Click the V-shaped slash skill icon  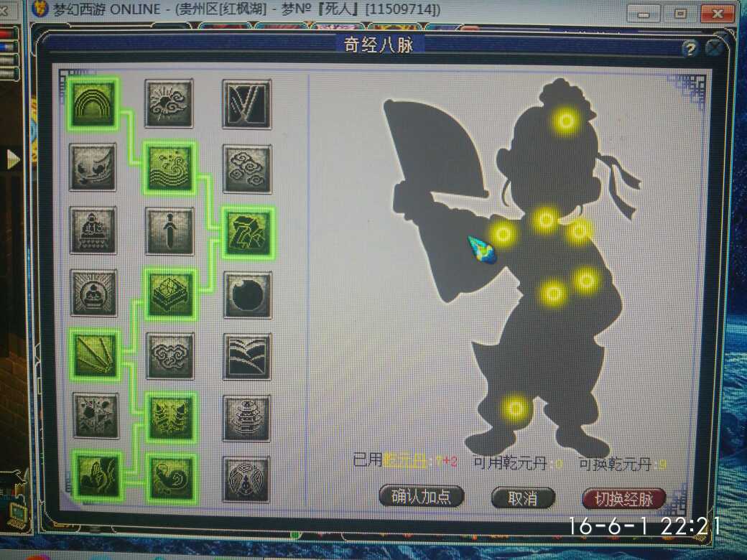coord(247,104)
